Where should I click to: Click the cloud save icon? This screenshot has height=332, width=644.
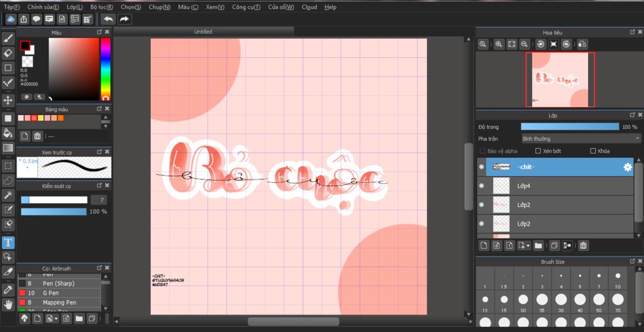(11, 19)
